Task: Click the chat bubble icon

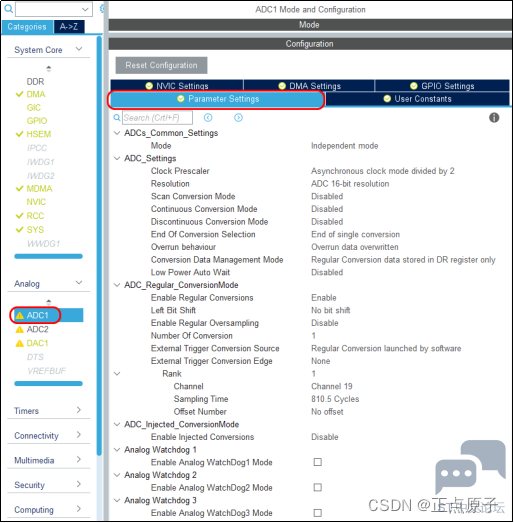Action: (470, 466)
